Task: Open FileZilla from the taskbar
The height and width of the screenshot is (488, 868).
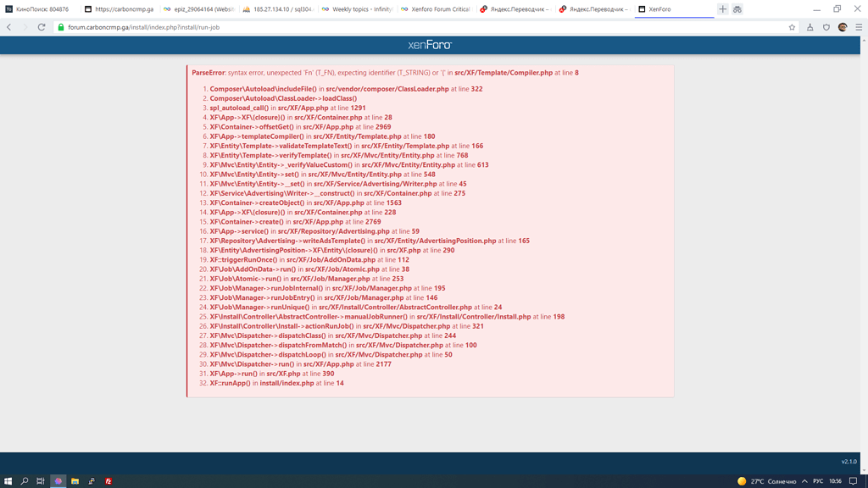Action: coord(108,481)
